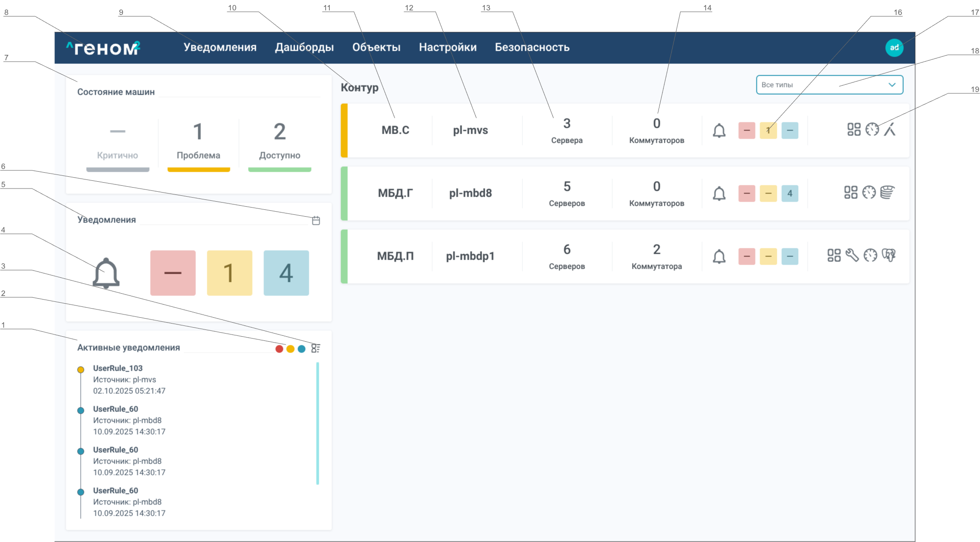This screenshot has width=980, height=542.
Task: Open the Настройки menu
Action: point(447,47)
